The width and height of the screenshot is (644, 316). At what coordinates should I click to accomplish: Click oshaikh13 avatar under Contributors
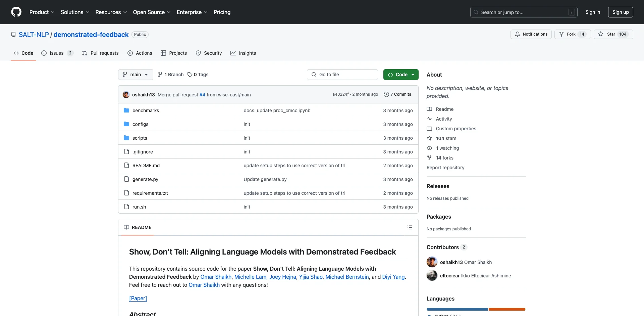tap(432, 262)
